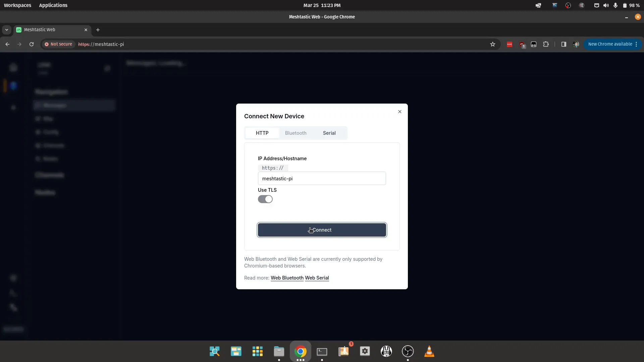Click the battery 98 % indicator
644x362 pixels.
[x=631, y=5]
